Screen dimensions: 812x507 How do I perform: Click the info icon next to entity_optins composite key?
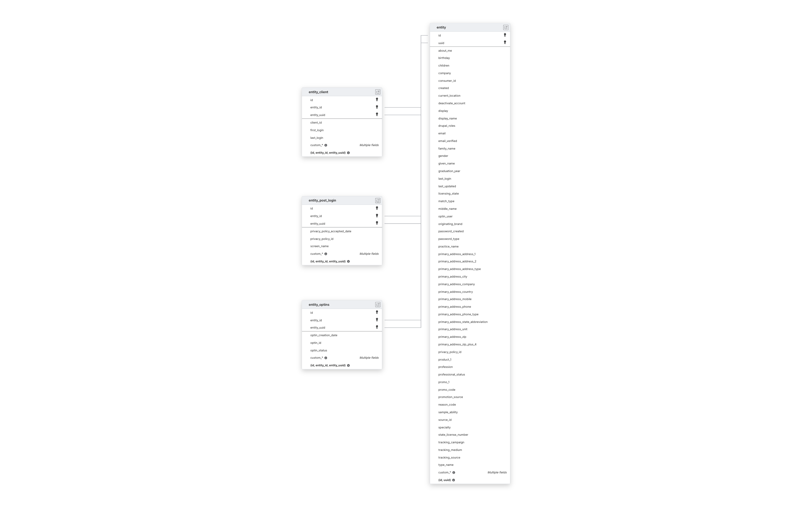click(x=348, y=365)
